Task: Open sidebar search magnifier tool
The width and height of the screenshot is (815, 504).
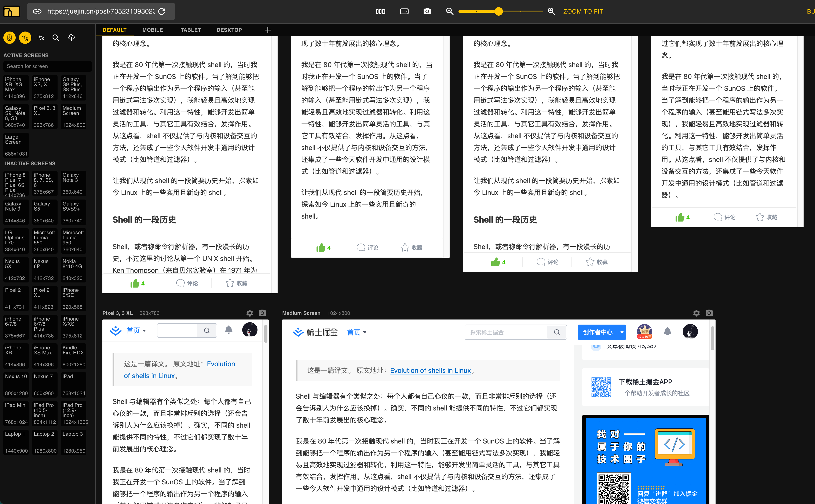Action: point(56,38)
